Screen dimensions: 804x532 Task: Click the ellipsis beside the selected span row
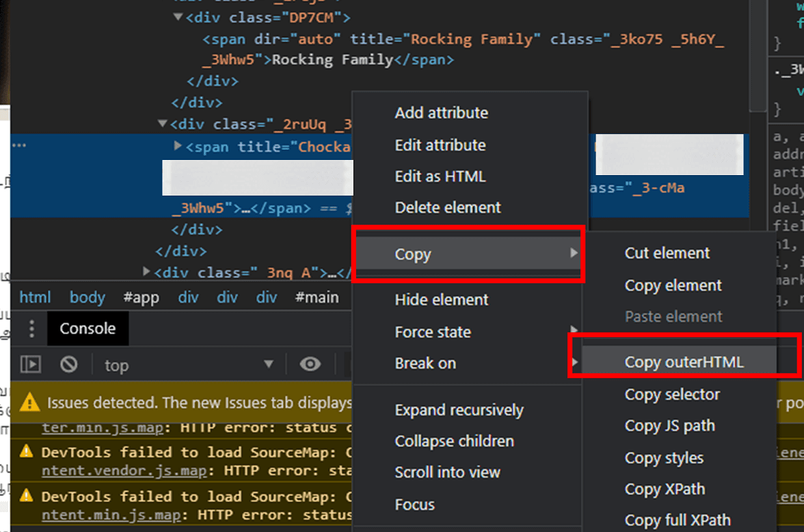pyautogui.click(x=19, y=146)
